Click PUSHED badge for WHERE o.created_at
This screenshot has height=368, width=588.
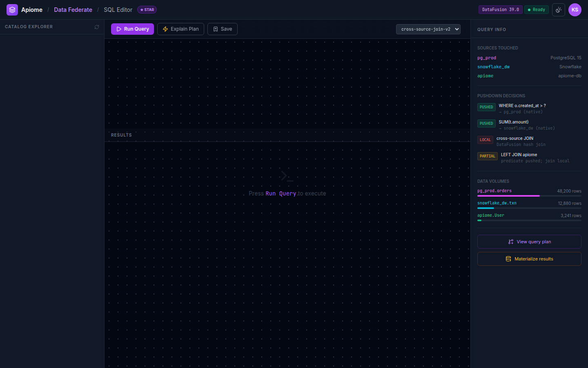tap(486, 107)
